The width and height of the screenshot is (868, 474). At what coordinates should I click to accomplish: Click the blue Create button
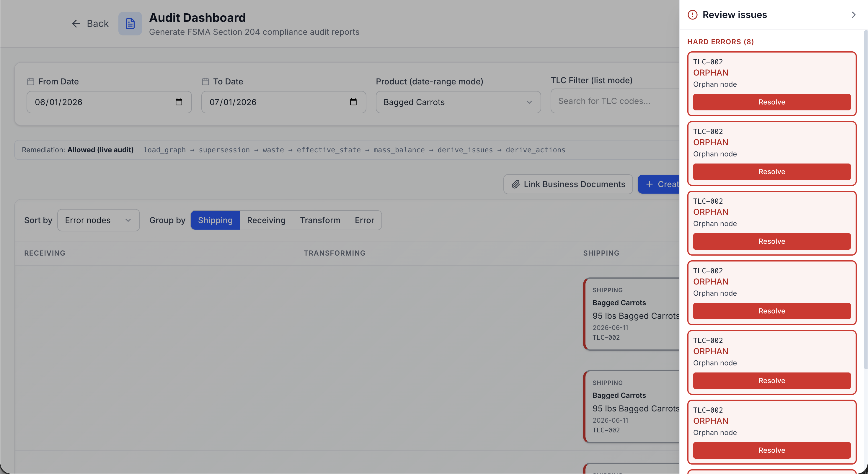(658, 184)
